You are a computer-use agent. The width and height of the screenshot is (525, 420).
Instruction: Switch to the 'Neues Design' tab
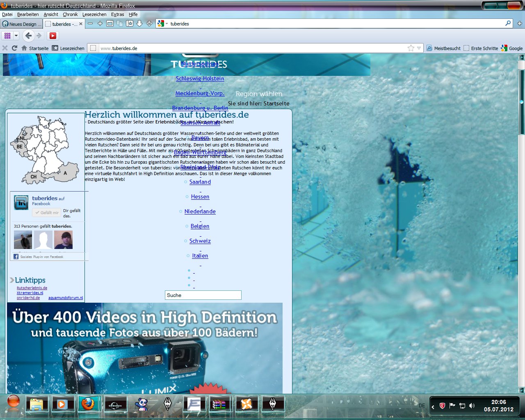pos(21,24)
